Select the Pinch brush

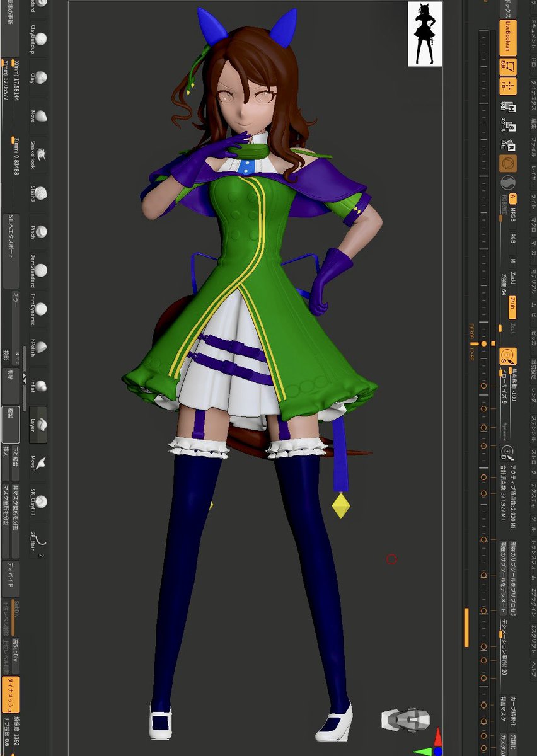coord(38,231)
